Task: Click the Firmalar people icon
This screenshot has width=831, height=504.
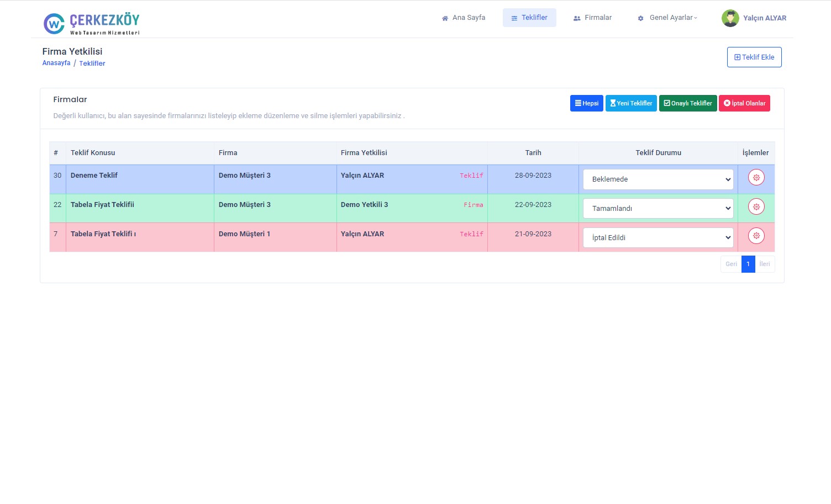Action: (x=577, y=18)
